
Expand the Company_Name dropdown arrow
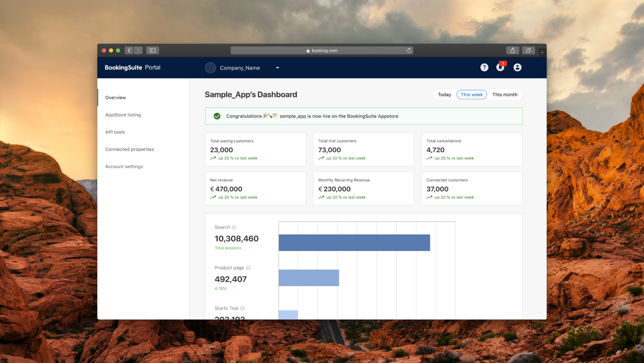pyautogui.click(x=277, y=68)
